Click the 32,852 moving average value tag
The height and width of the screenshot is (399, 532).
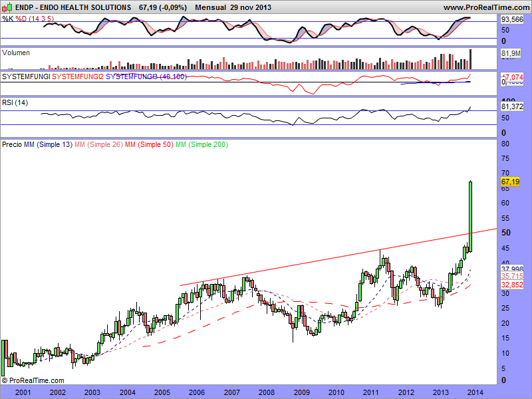tap(512, 285)
